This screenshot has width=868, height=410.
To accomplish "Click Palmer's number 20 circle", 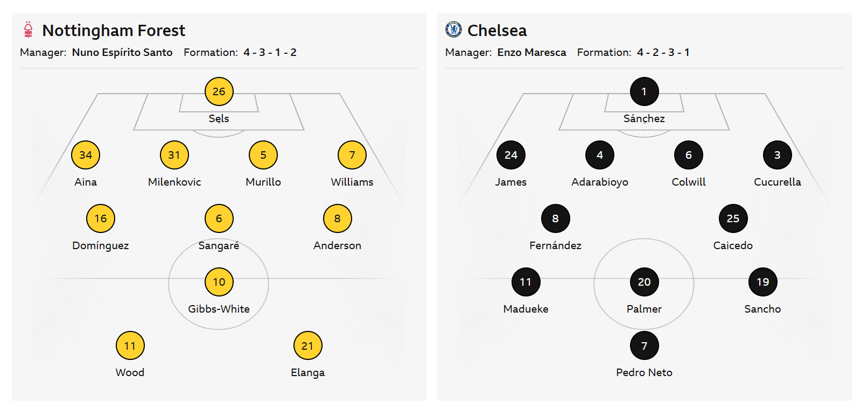I will (644, 282).
